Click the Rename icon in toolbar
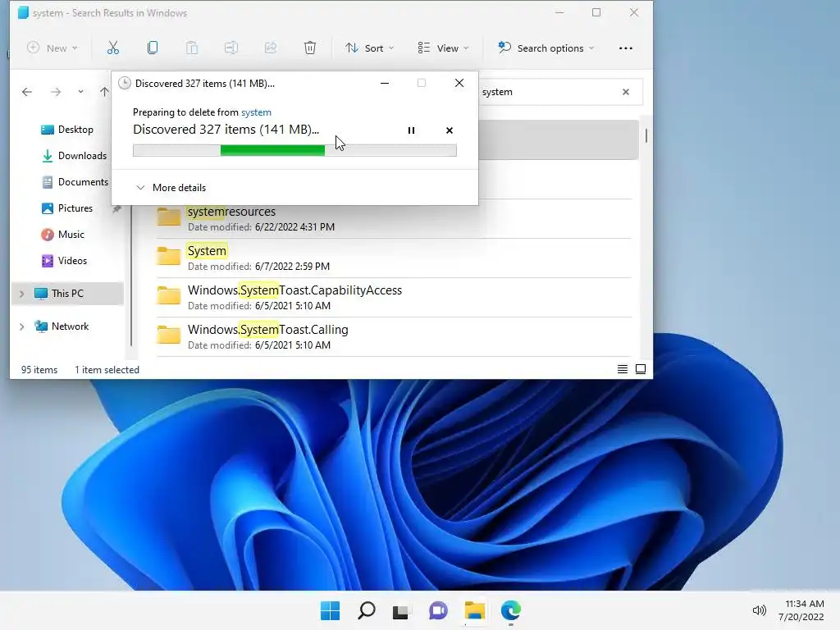 (x=231, y=48)
